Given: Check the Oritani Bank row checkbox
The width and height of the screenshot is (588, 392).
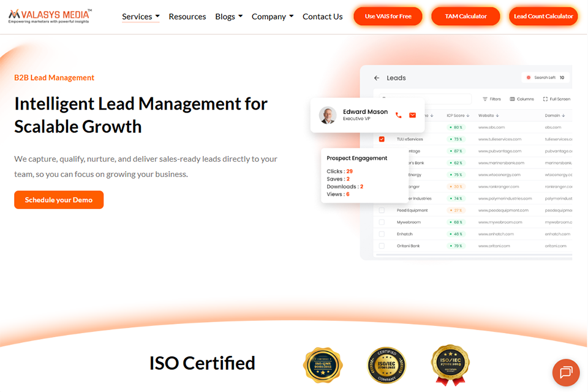Looking at the screenshot, I should point(382,246).
